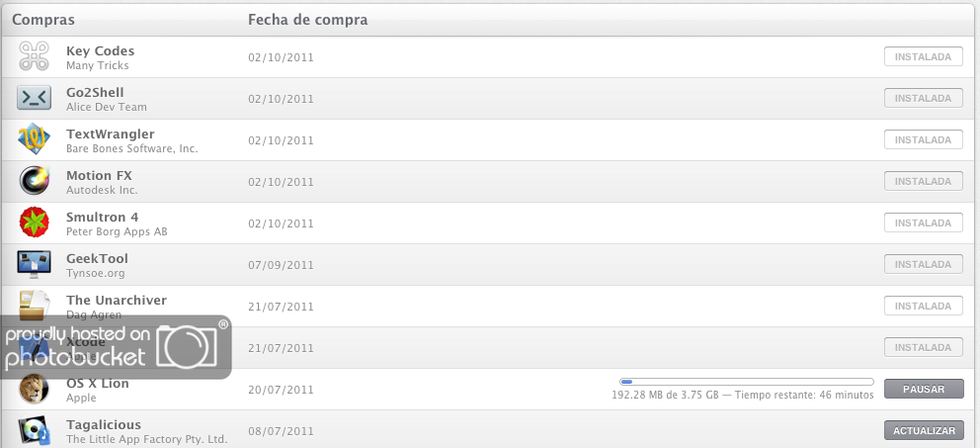Open the OS X Lion icon

(34, 390)
